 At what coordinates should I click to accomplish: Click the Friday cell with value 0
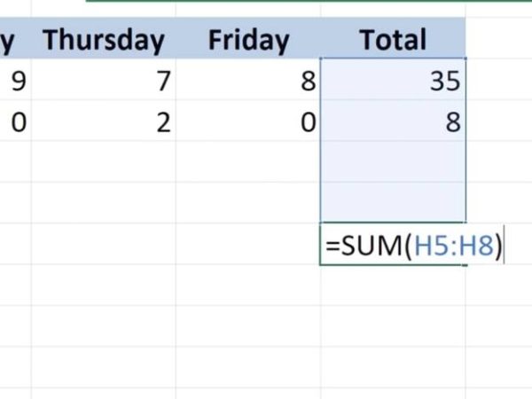(x=248, y=121)
